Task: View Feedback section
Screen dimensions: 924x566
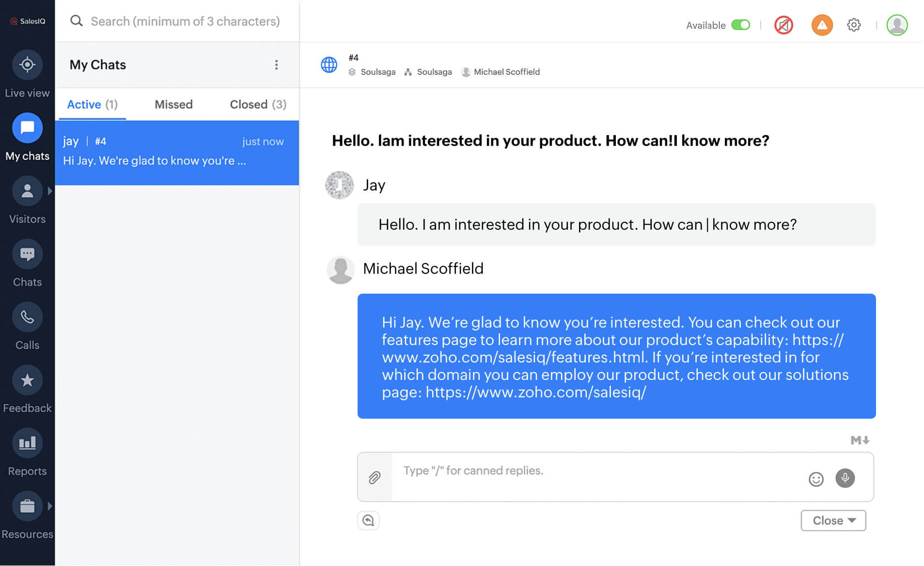Action: 27,380
